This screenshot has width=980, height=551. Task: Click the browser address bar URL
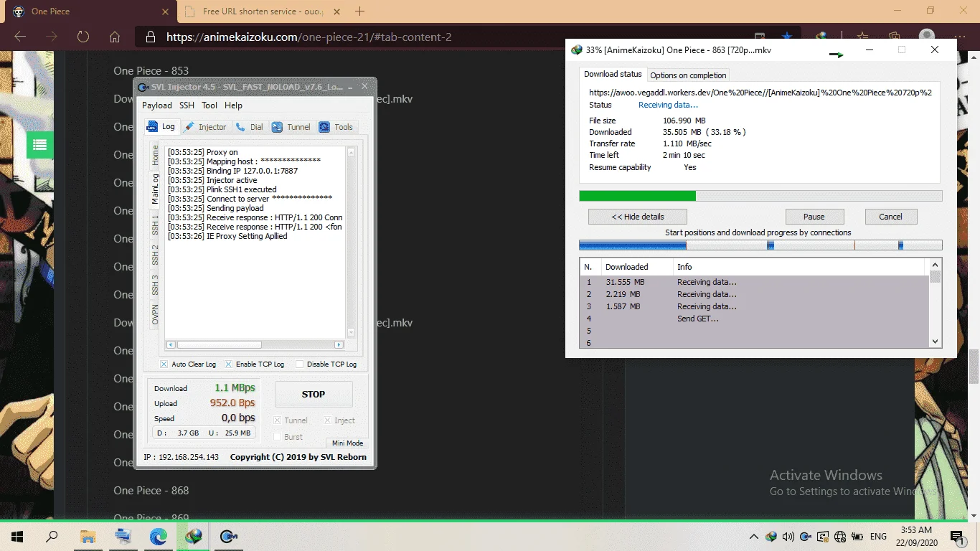[308, 37]
